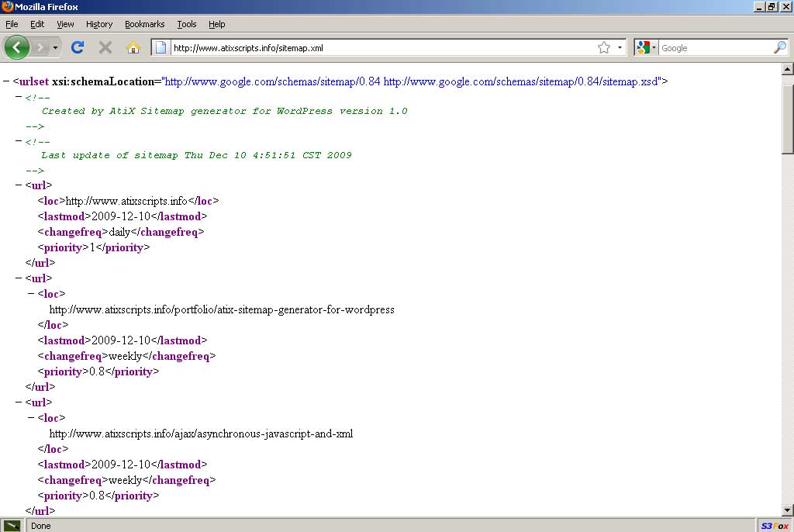Collapse the loc node for the portfolio URL
794x532 pixels.
31,293
